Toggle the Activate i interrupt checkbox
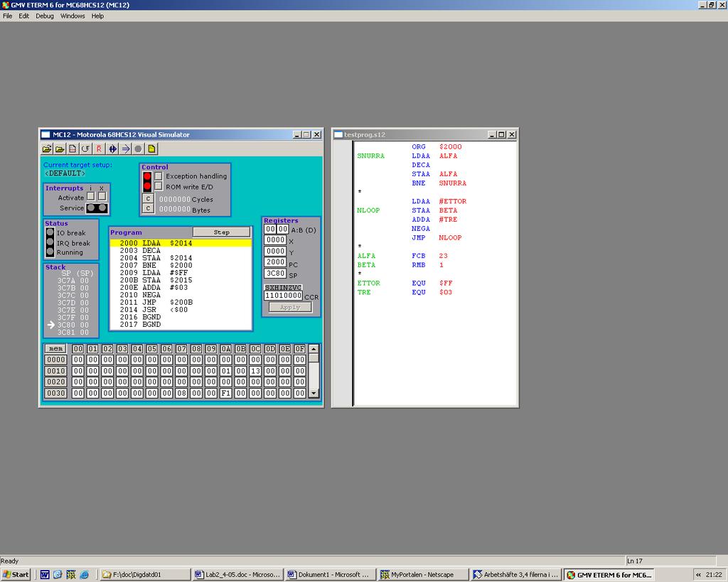 coord(90,197)
